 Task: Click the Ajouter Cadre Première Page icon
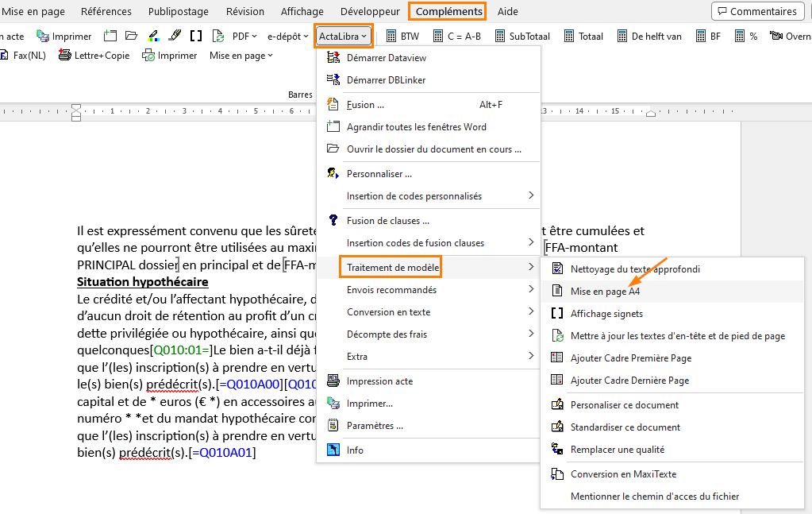tap(557, 357)
